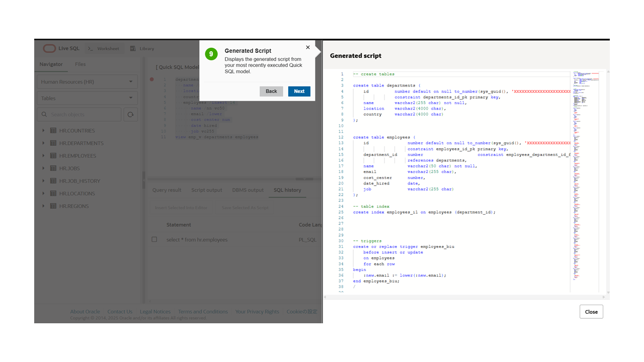
Task: Expand the HR.DEPARTMENTS node
Action: click(x=44, y=143)
